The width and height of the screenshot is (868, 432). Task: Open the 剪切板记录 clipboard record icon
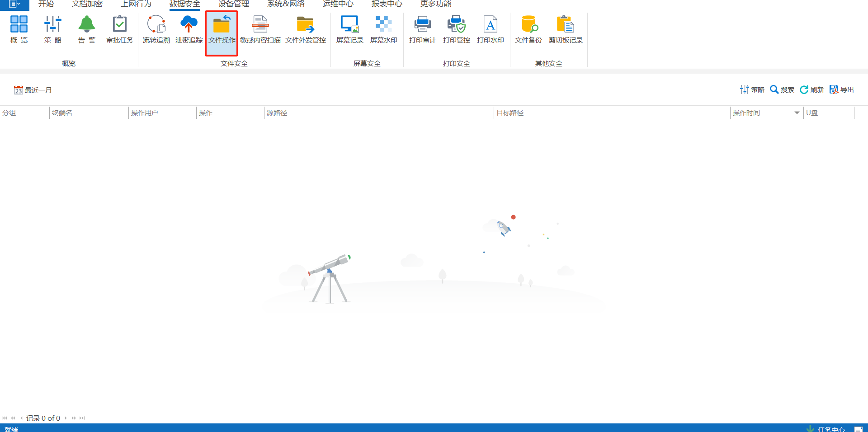tap(566, 29)
